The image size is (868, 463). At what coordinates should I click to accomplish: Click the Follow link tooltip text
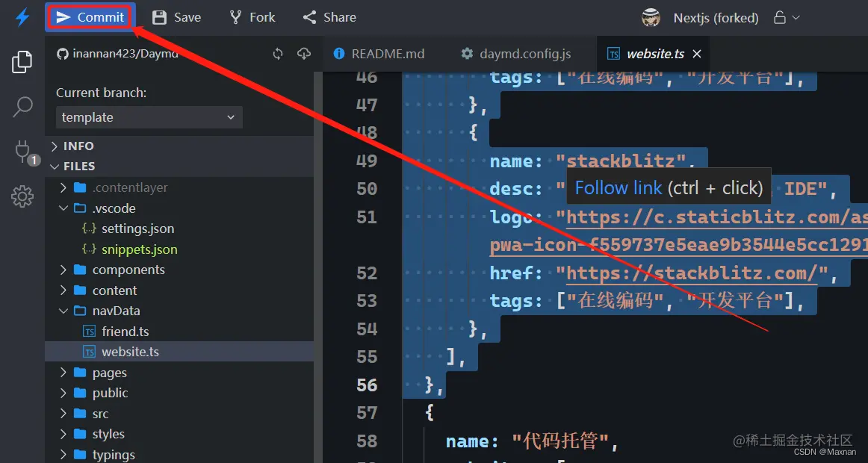(619, 188)
